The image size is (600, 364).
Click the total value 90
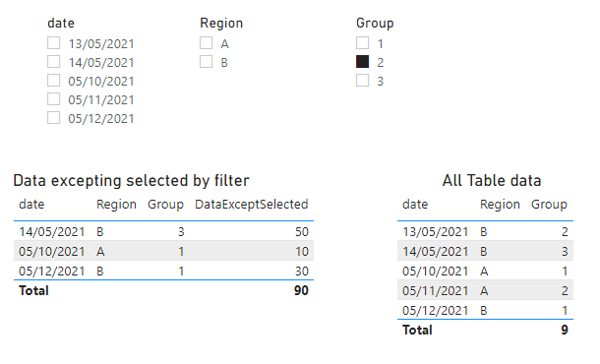click(301, 291)
